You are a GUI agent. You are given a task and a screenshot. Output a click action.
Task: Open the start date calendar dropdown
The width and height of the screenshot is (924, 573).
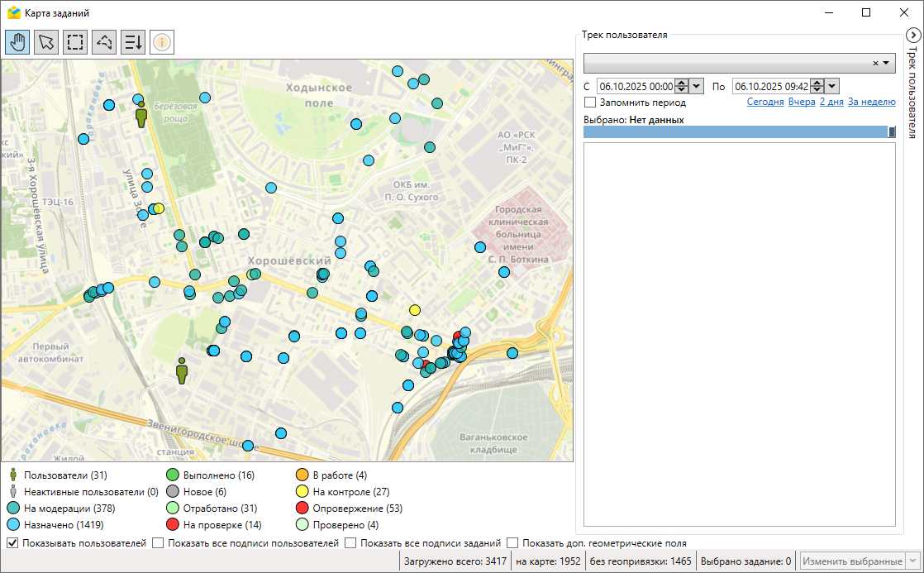pos(696,86)
